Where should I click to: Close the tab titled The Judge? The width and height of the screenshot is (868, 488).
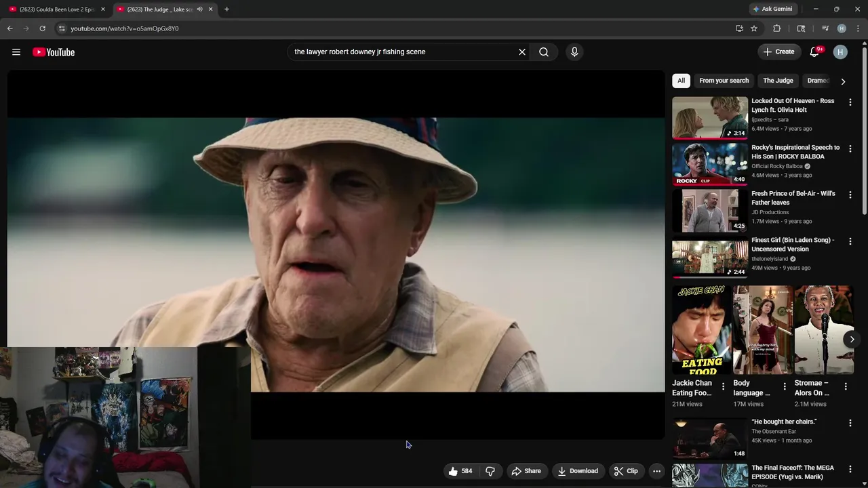click(x=210, y=9)
